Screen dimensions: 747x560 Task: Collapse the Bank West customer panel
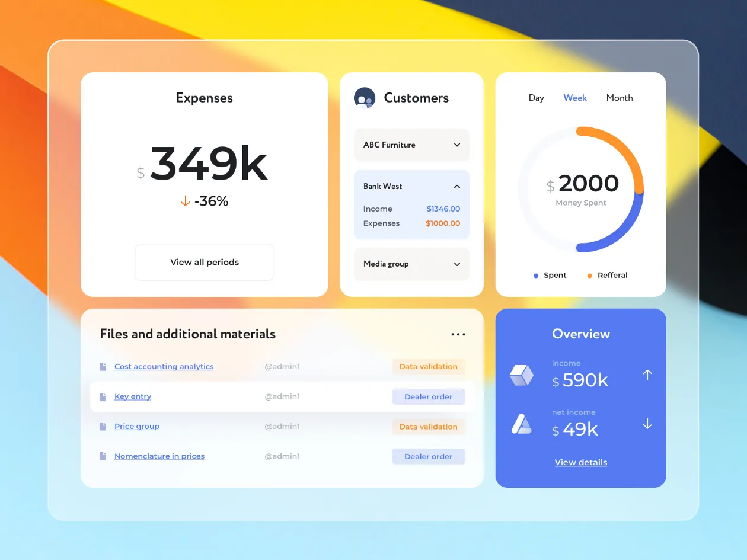456,187
